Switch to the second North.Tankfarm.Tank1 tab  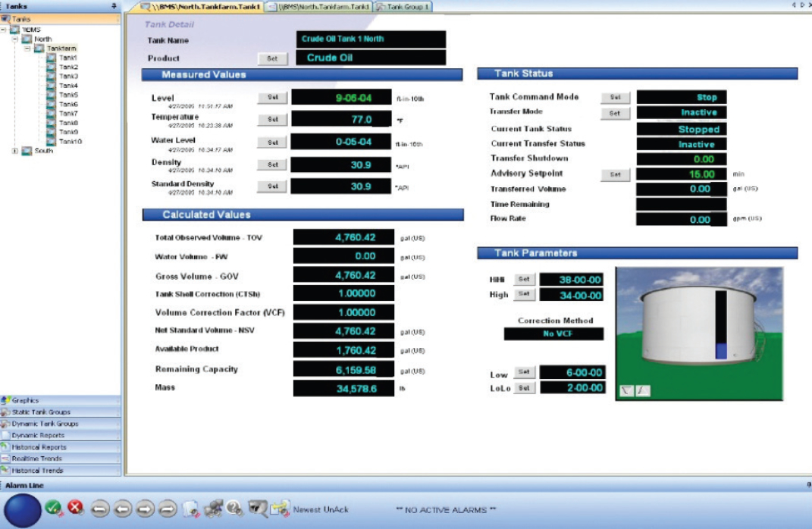coord(319,7)
